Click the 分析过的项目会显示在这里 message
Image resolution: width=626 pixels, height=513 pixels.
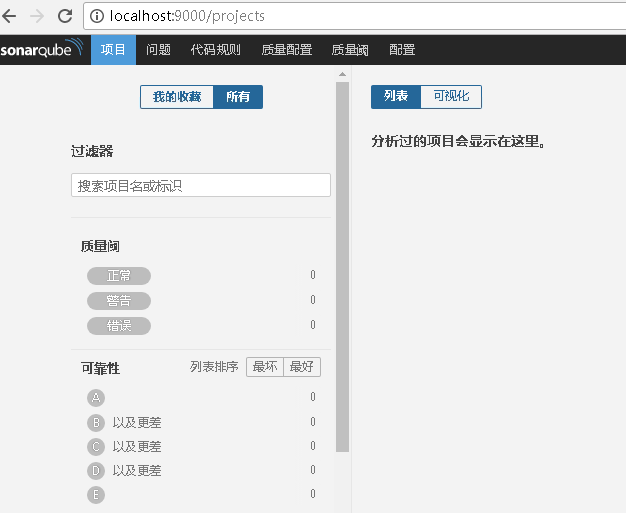(x=458, y=141)
